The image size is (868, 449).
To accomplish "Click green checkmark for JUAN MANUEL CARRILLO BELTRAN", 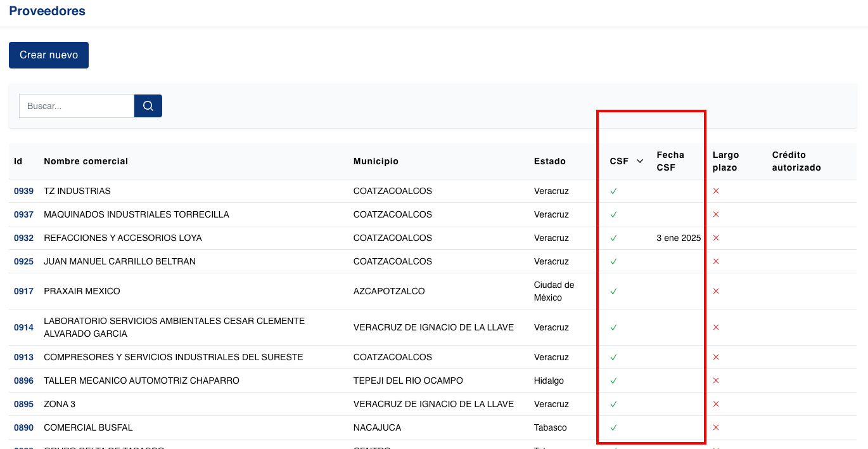I will pos(613,261).
